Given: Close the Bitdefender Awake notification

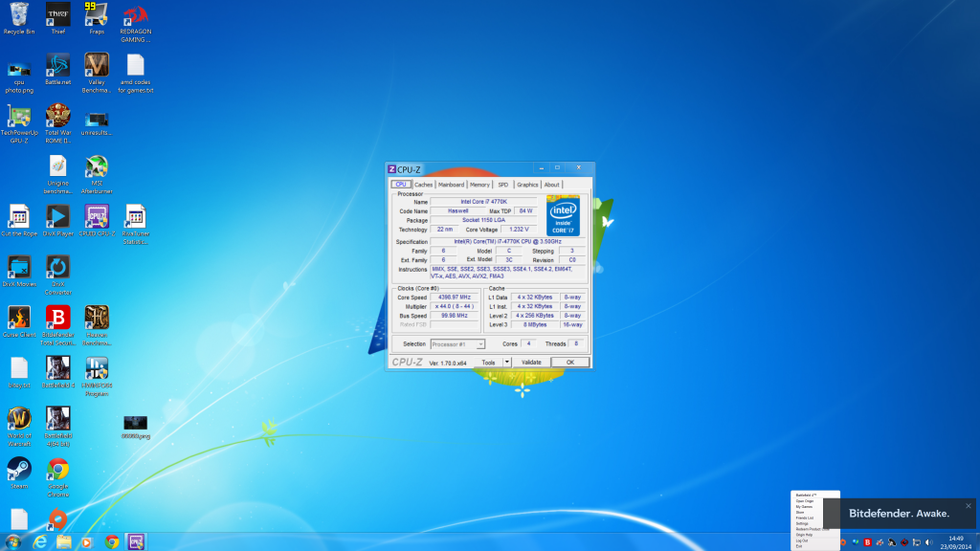Looking at the screenshot, I should pos(969,506).
